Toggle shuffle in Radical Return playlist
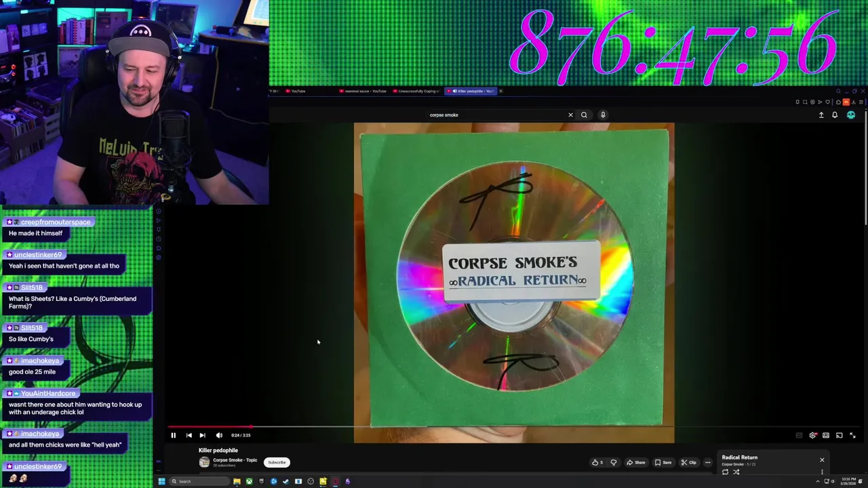Screen dimensions: 868x488 tap(736, 472)
